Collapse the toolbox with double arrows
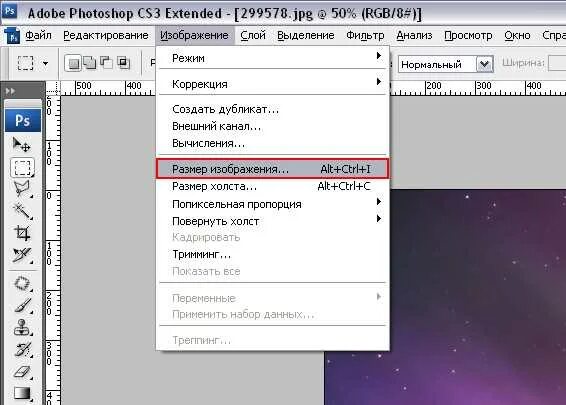 pyautogui.click(x=10, y=91)
